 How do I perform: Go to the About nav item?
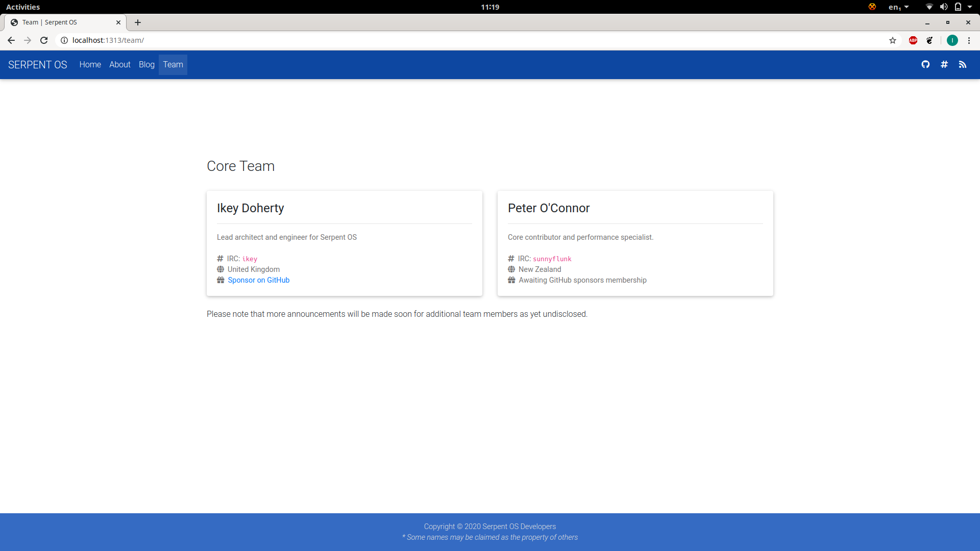click(x=120, y=65)
